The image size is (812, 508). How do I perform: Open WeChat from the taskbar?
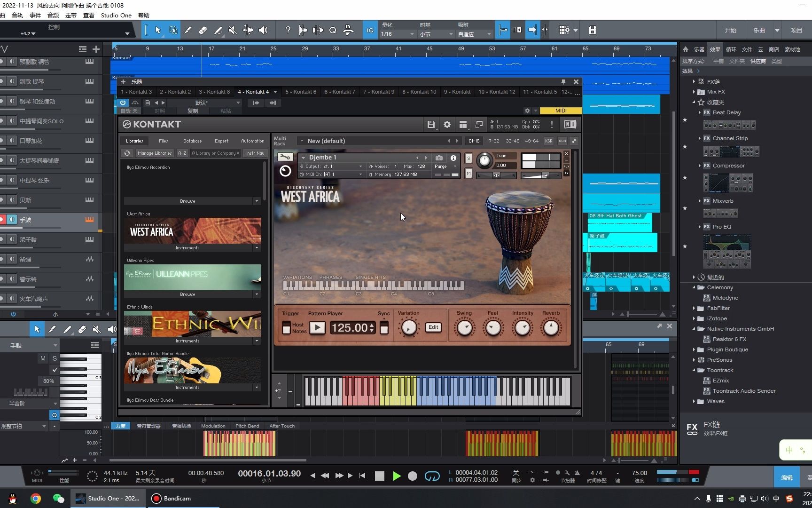point(58,499)
